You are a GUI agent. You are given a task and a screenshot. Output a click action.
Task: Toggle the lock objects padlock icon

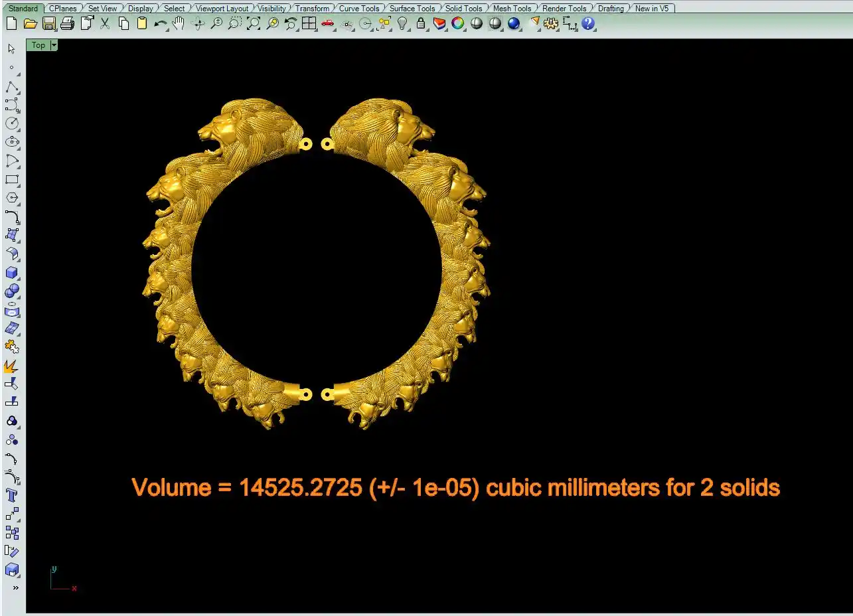click(x=421, y=24)
